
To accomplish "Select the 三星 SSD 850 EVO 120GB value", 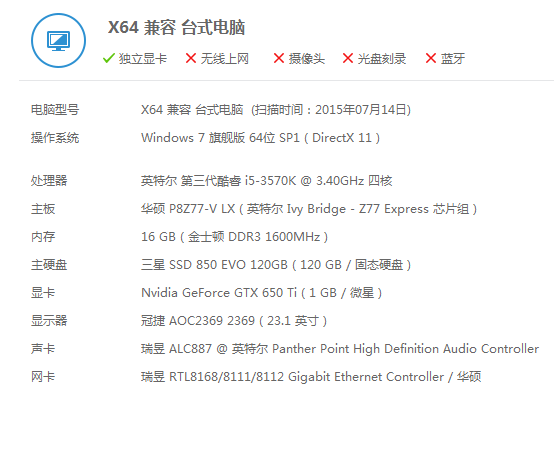I will (x=276, y=265).
